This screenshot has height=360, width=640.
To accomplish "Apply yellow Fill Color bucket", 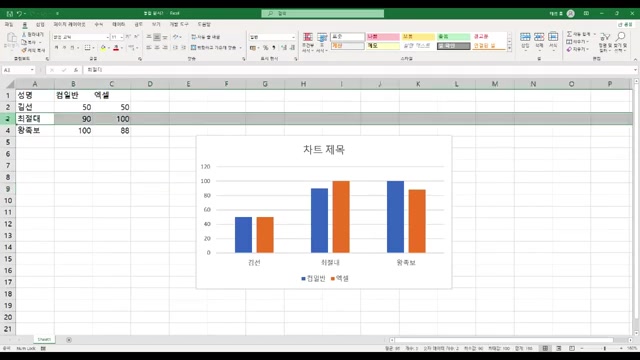I will pyautogui.click(x=103, y=48).
